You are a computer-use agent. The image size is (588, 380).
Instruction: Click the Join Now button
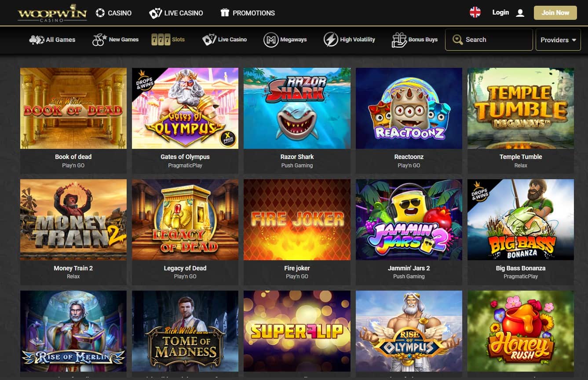pyautogui.click(x=555, y=13)
